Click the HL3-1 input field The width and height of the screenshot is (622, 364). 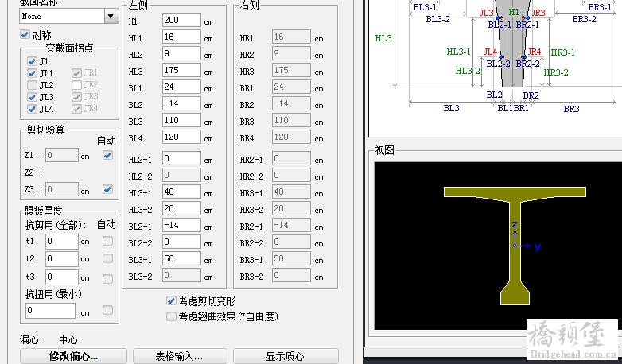tap(181, 192)
